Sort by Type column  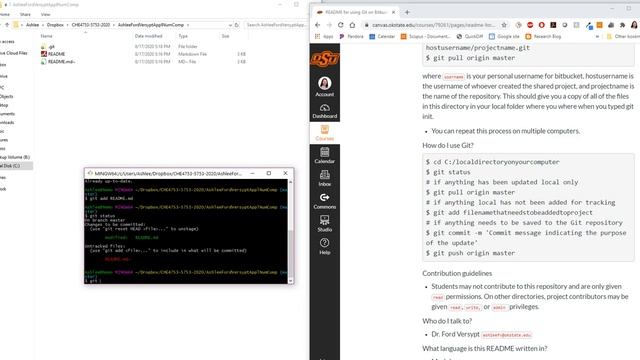pyautogui.click(x=183, y=36)
